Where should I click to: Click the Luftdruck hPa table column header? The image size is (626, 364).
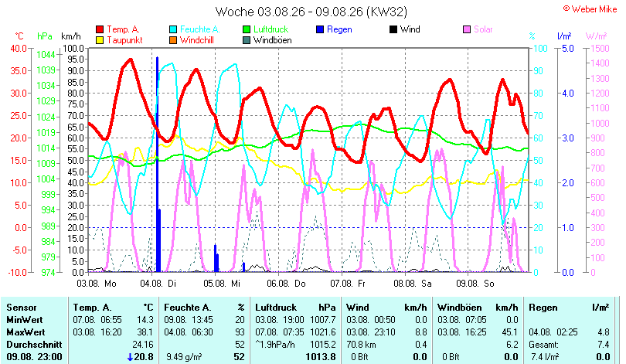coord(295,308)
